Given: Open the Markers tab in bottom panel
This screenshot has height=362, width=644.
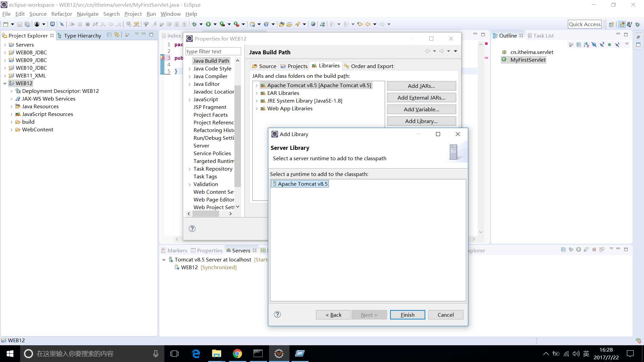Looking at the screenshot, I should coord(174,250).
